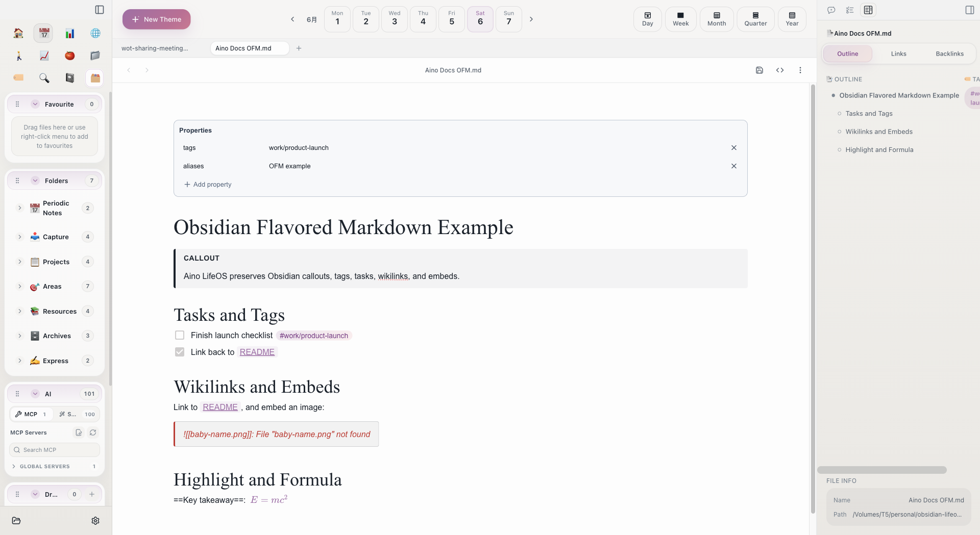Remove the tags property
980x535 pixels.
734,147
